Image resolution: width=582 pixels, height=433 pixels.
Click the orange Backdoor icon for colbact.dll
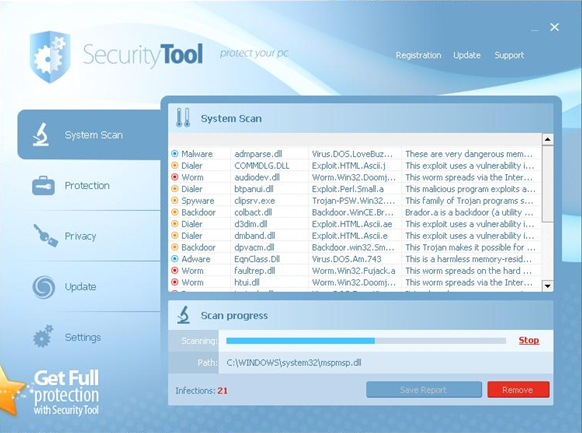click(174, 212)
